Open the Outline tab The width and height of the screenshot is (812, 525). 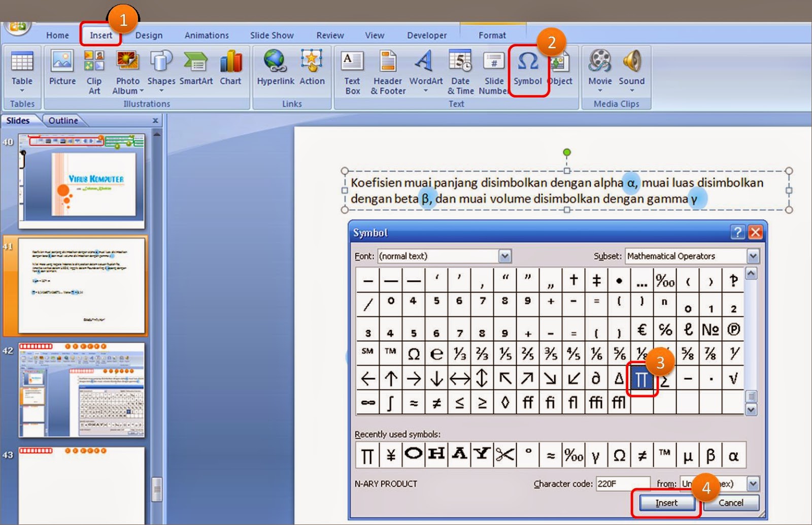pyautogui.click(x=63, y=120)
